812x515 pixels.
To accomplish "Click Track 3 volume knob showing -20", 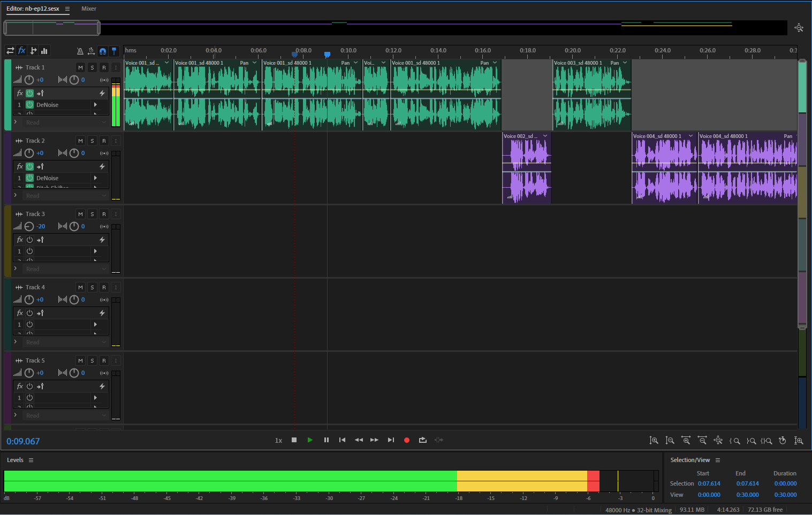I will [29, 226].
